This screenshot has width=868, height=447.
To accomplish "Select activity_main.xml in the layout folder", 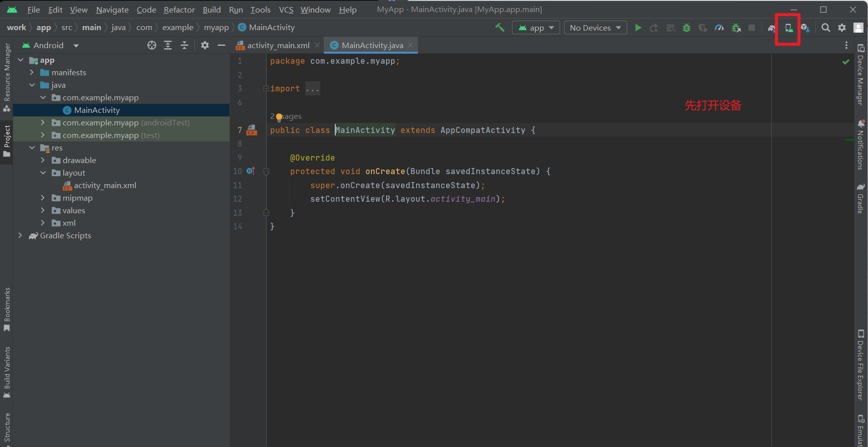I will [x=105, y=186].
